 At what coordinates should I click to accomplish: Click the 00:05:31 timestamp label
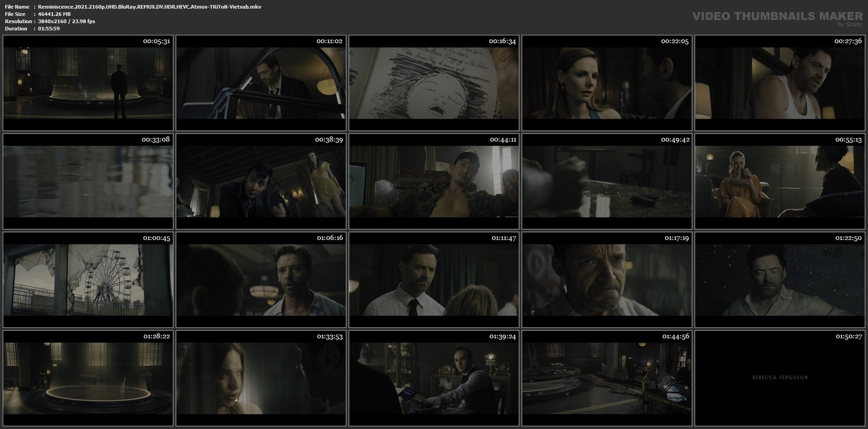(156, 41)
